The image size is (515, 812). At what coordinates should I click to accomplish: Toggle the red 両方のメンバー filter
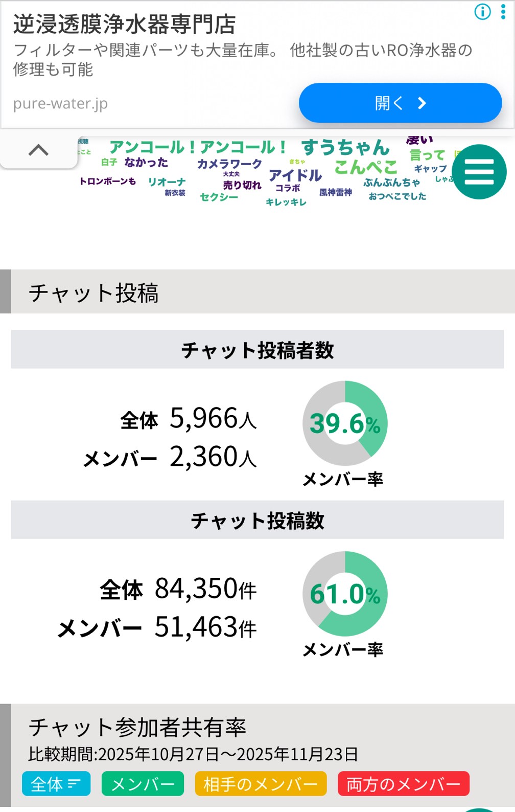pos(403,783)
